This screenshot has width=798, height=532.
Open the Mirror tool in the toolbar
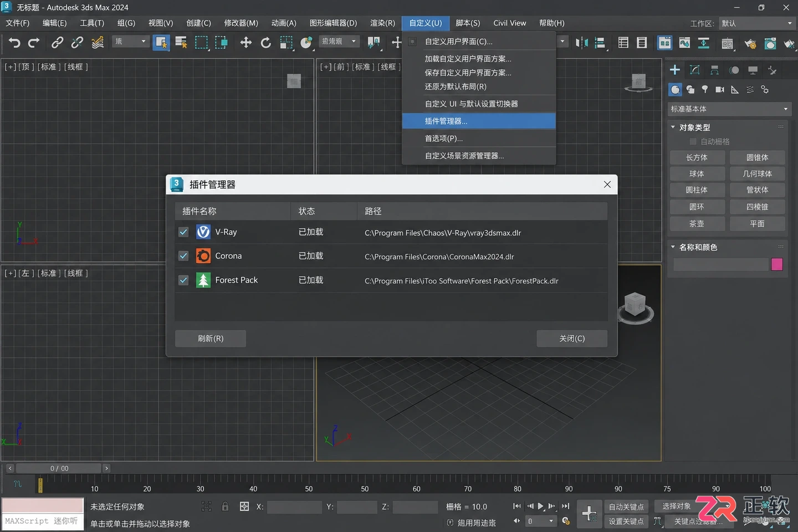[582, 43]
